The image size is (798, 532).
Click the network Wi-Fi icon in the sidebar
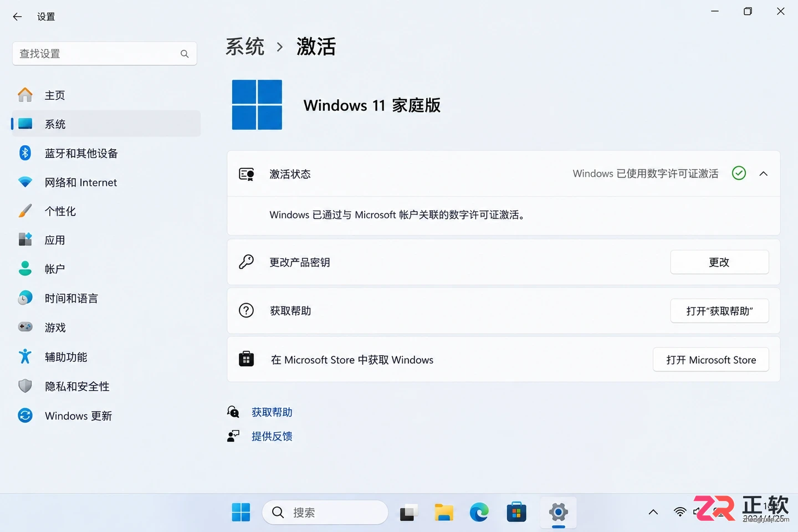click(x=25, y=182)
